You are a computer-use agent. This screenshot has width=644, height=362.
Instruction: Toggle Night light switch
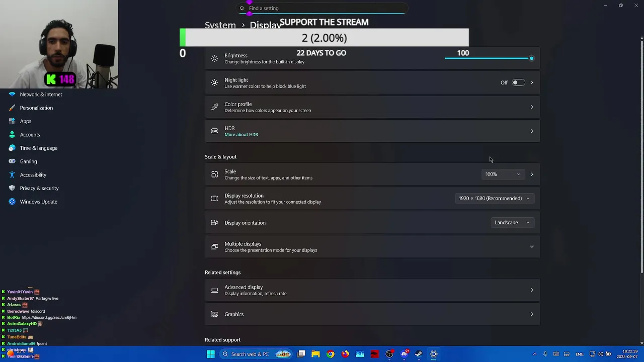[x=518, y=82]
